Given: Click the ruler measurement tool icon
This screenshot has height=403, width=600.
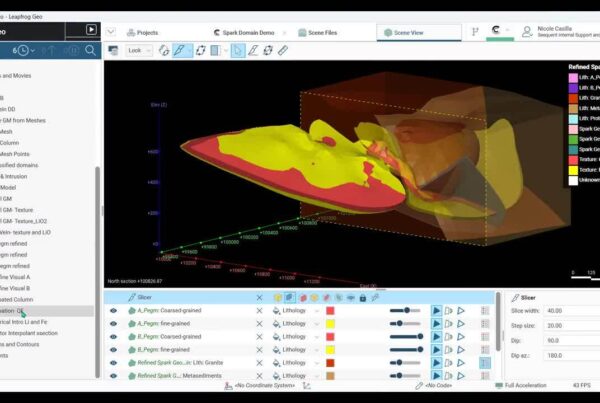Looking at the screenshot, I should point(283,50).
